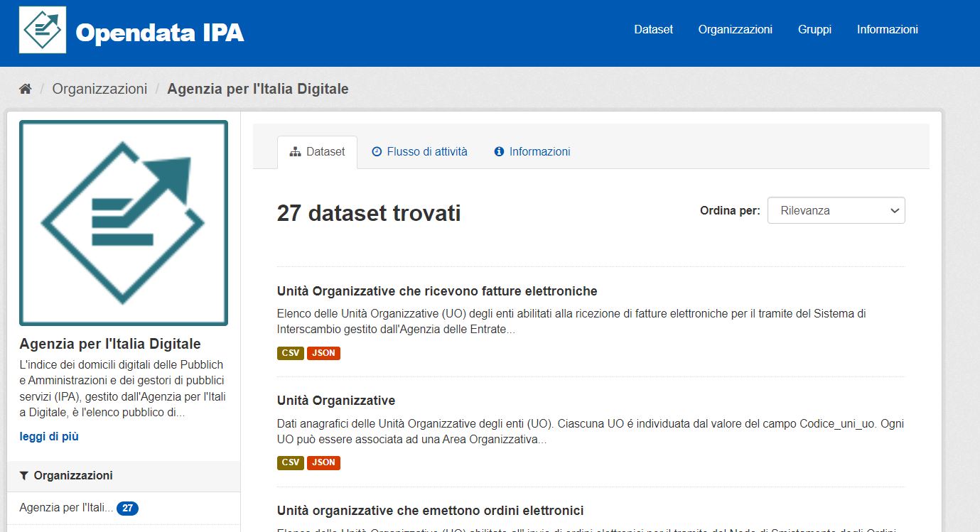
Task: Open the Gruppi menu in the navigation bar
Action: pos(814,29)
